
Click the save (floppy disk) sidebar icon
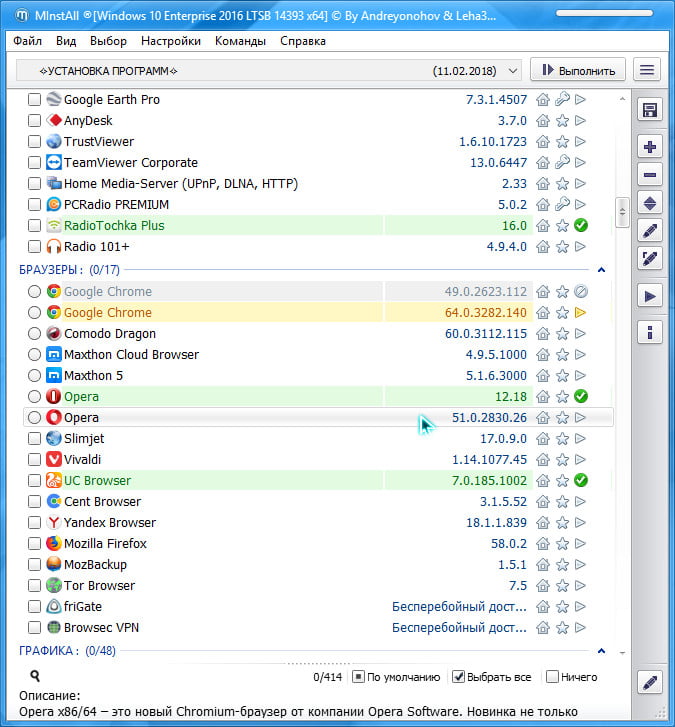pos(650,110)
